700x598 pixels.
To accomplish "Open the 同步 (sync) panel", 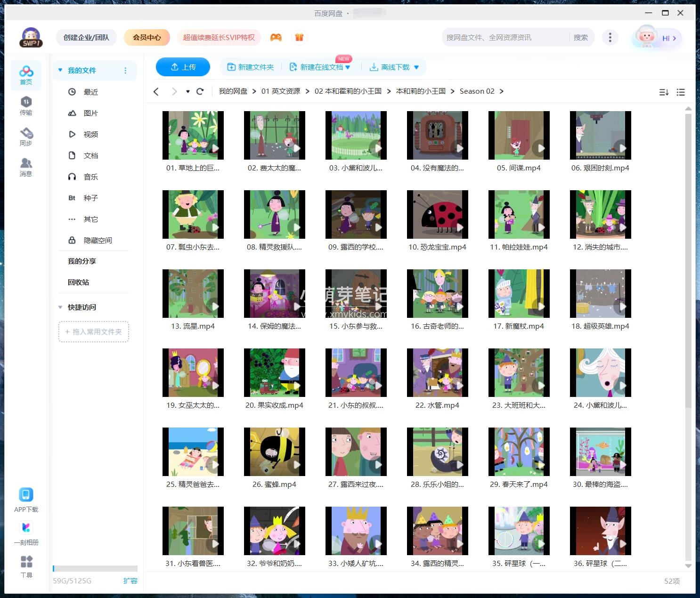I will pyautogui.click(x=26, y=137).
